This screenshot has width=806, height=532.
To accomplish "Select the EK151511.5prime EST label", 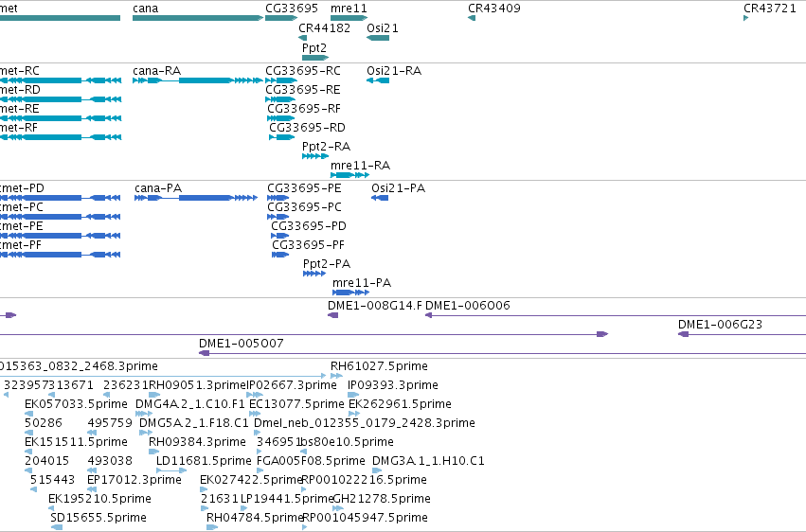I will [x=76, y=443].
